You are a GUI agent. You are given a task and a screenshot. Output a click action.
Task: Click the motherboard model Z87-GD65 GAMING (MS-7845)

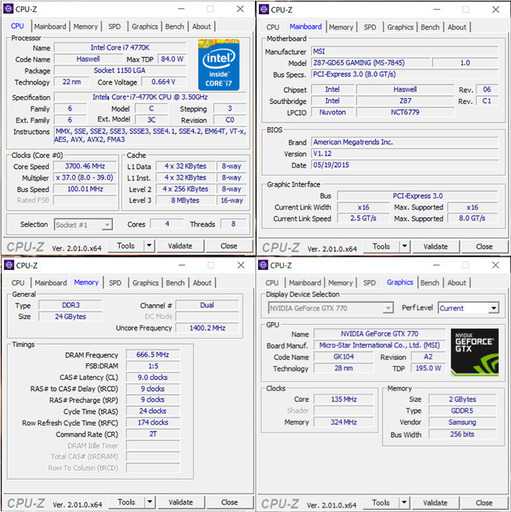pos(370,63)
